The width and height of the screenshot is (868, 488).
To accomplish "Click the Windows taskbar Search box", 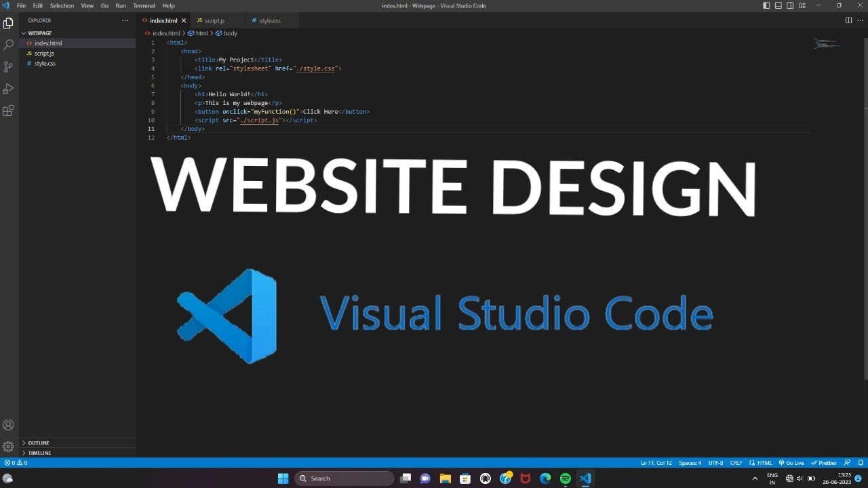I will (x=344, y=479).
